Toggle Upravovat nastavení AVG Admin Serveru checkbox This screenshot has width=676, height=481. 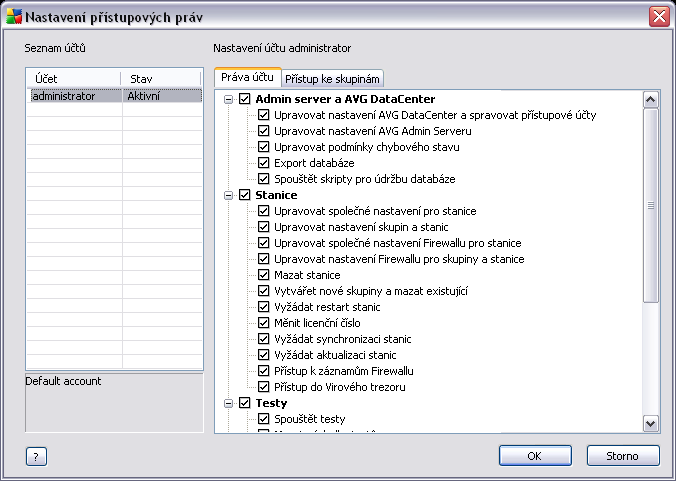tap(263, 131)
